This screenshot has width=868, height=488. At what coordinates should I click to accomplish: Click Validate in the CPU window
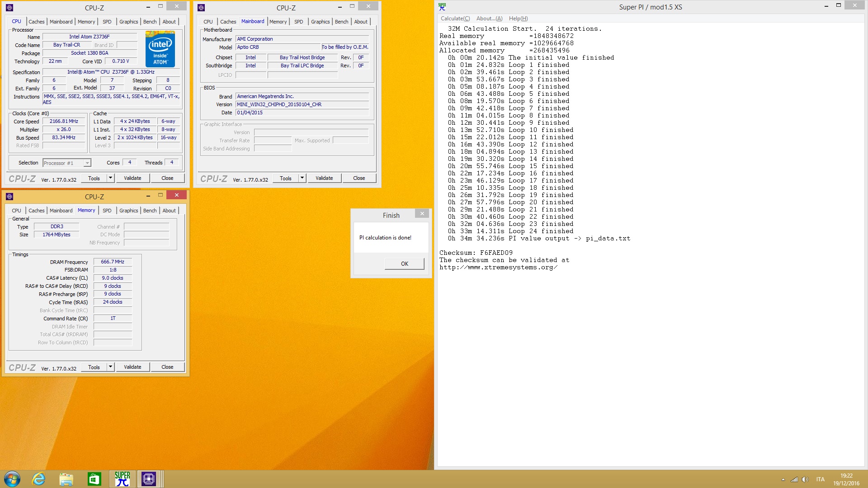132,178
